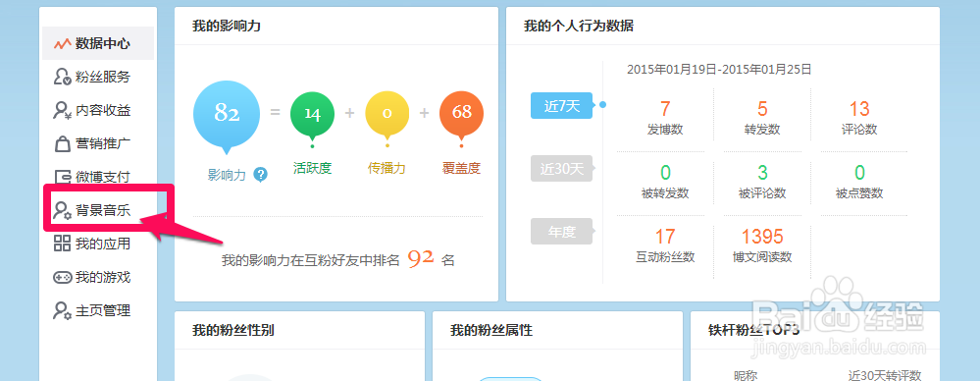This screenshot has width=980, height=381.
Task: Click the 我的影响力 panel title
Action: click(227, 26)
